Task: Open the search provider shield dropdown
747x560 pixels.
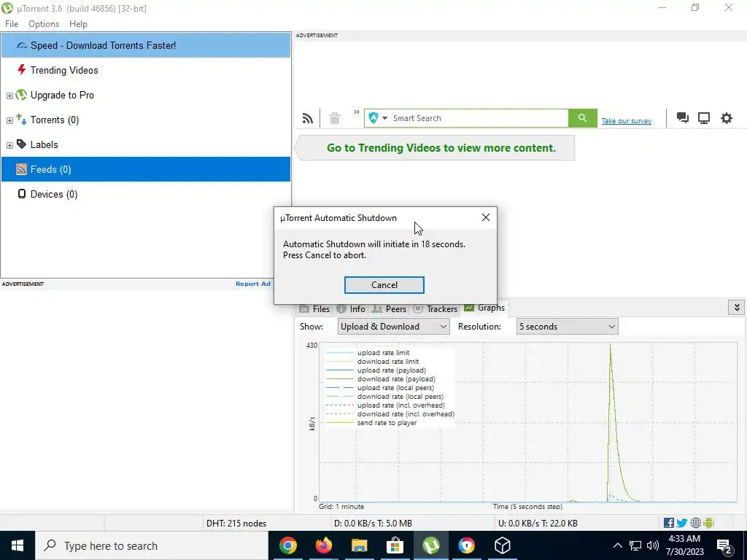Action: click(379, 118)
